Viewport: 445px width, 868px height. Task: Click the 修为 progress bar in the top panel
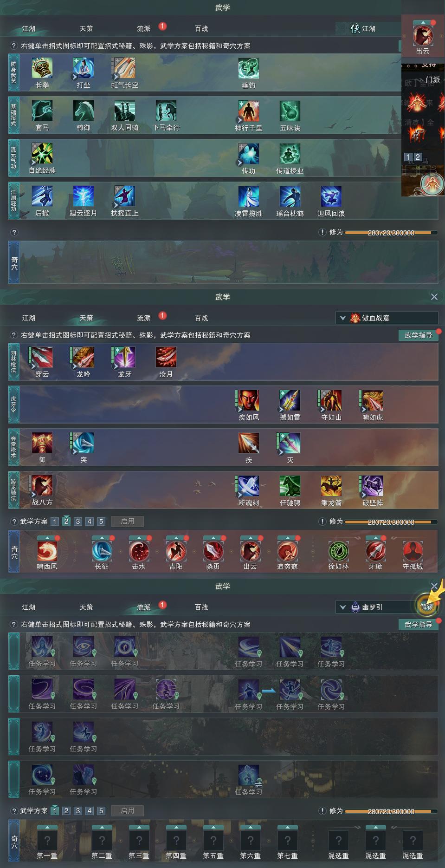tap(391, 233)
